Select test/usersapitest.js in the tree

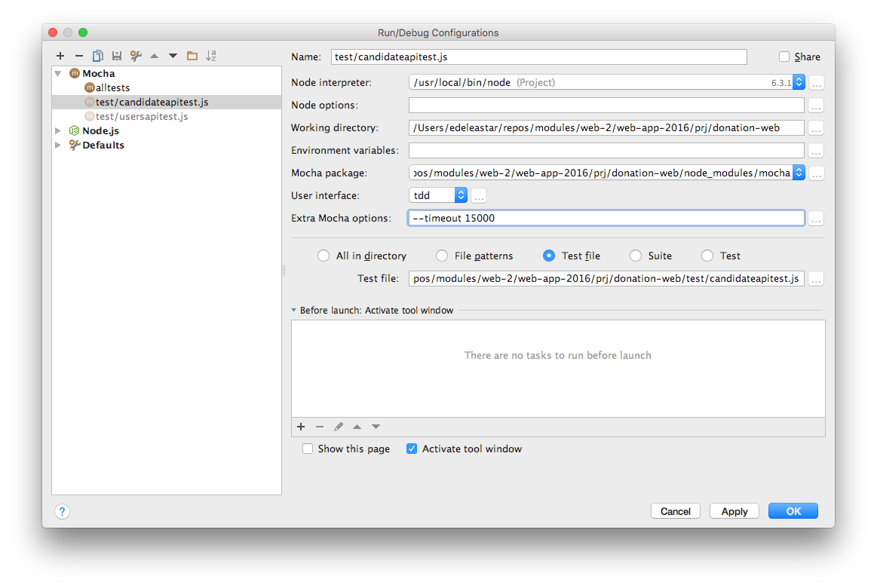[141, 116]
